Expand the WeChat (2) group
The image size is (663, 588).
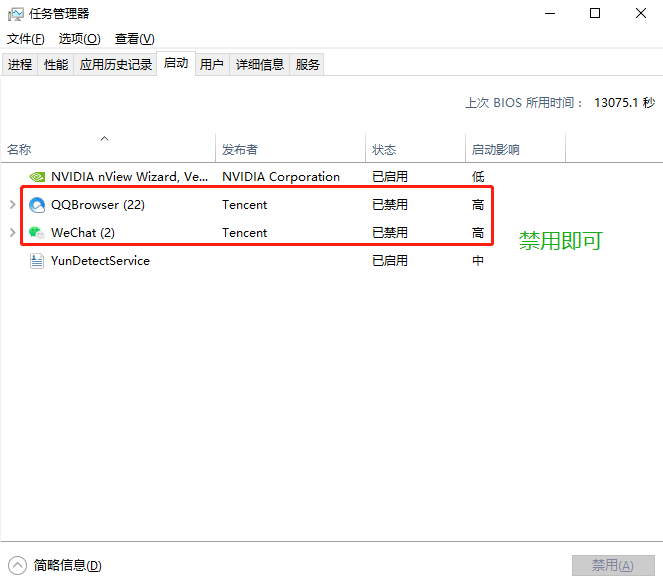pos(12,232)
